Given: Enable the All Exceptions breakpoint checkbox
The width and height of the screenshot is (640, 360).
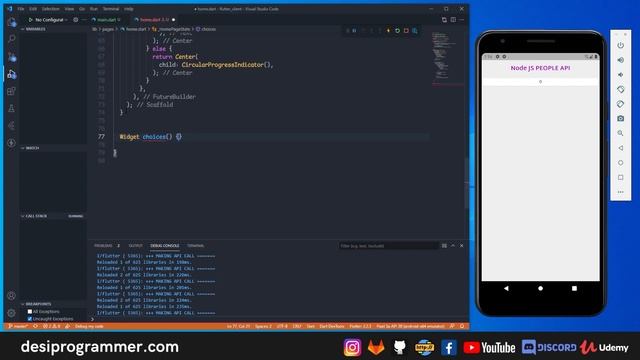Looking at the screenshot, I should click(x=30, y=311).
